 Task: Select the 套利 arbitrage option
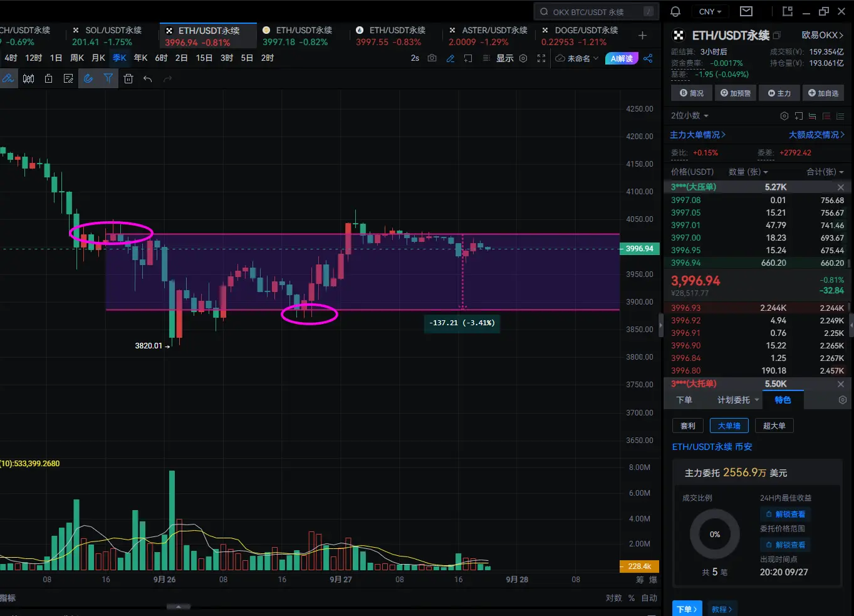pos(688,426)
